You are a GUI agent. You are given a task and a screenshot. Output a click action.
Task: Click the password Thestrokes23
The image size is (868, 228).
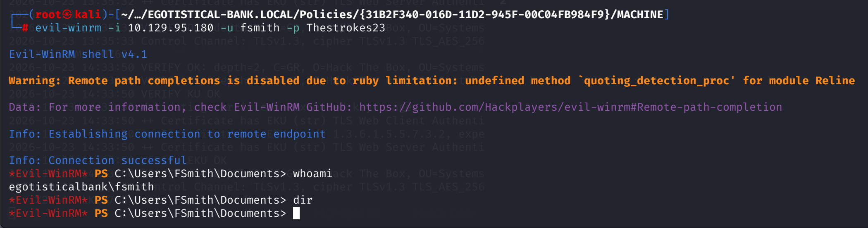point(346,28)
